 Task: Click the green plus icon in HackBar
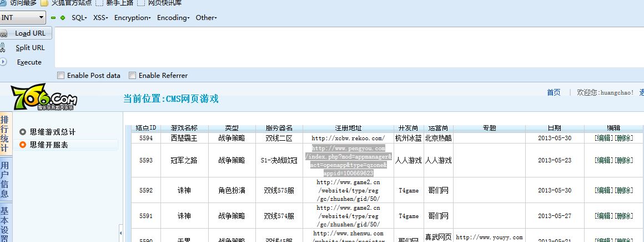coord(63,18)
